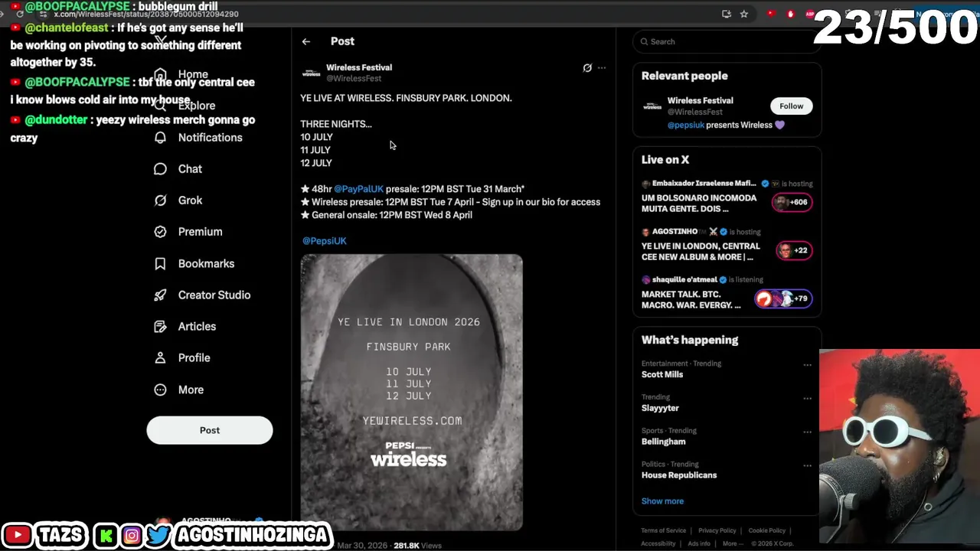Click the Scott Mills trending topic
The width and height of the screenshot is (980, 551).
[x=662, y=375]
